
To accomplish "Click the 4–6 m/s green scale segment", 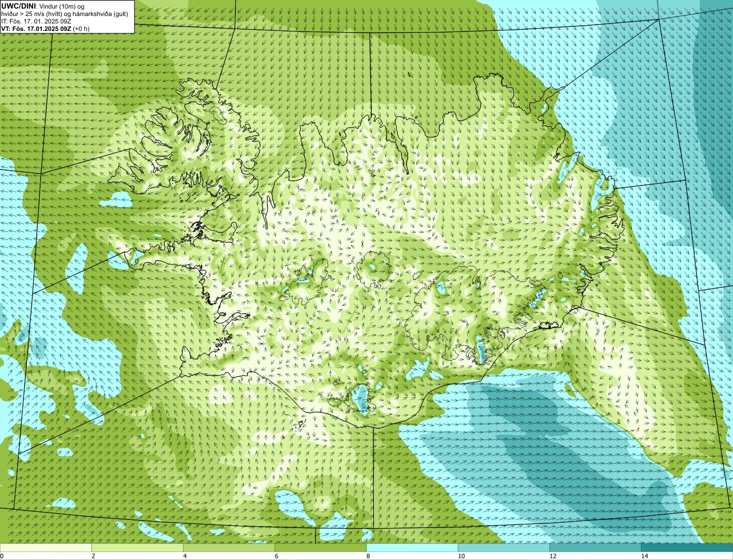I will coord(229,547).
